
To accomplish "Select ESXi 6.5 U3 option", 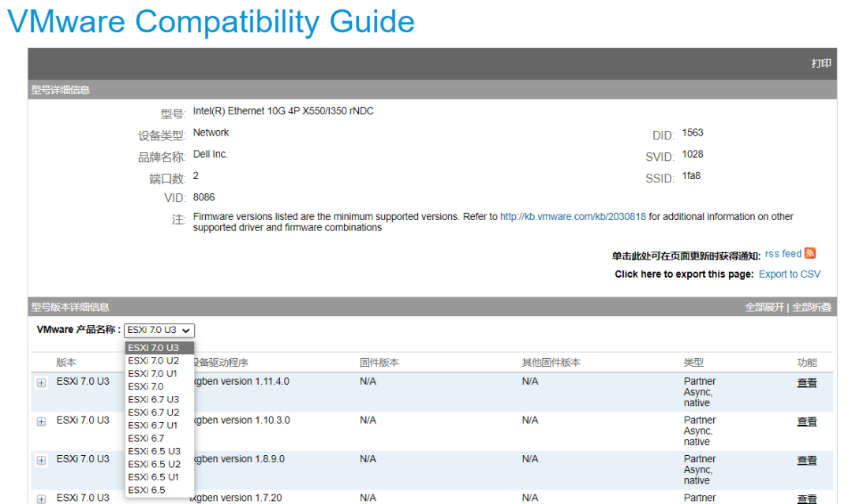I will (x=159, y=451).
